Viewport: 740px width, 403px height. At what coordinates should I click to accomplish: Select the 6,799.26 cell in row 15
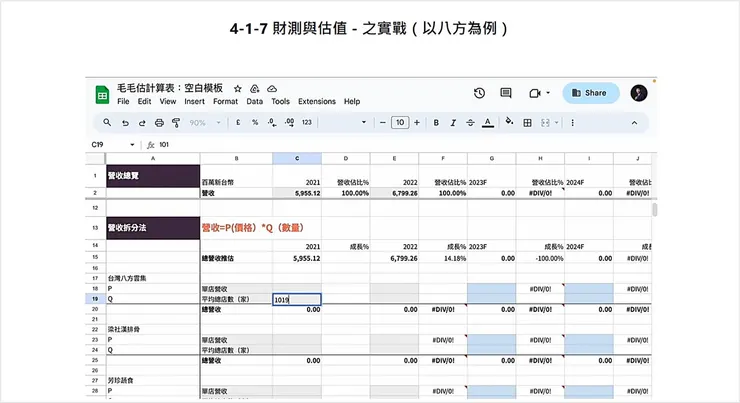click(394, 259)
